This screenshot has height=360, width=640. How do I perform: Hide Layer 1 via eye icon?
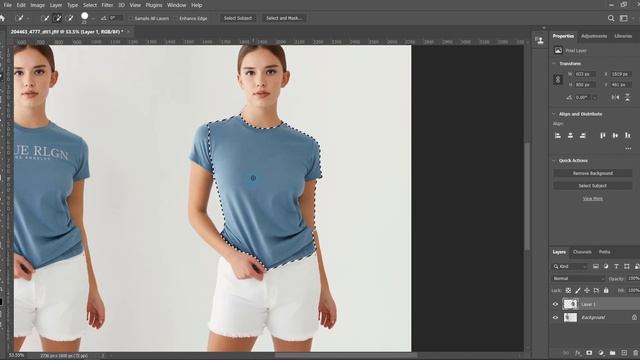tap(555, 304)
